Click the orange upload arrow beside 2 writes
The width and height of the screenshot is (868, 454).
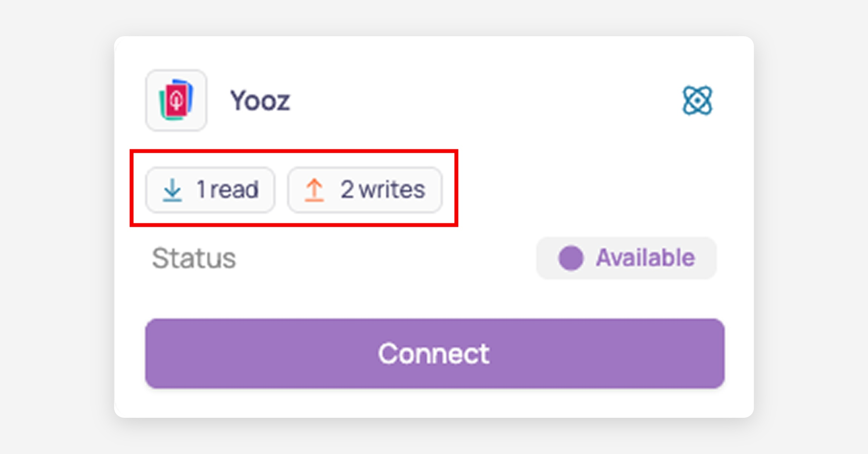pos(314,190)
